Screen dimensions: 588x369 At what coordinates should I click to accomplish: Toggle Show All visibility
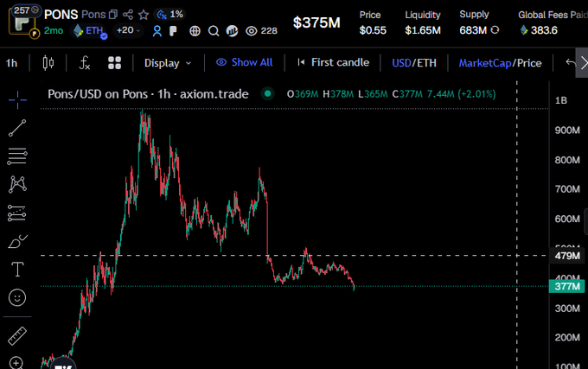click(x=244, y=62)
